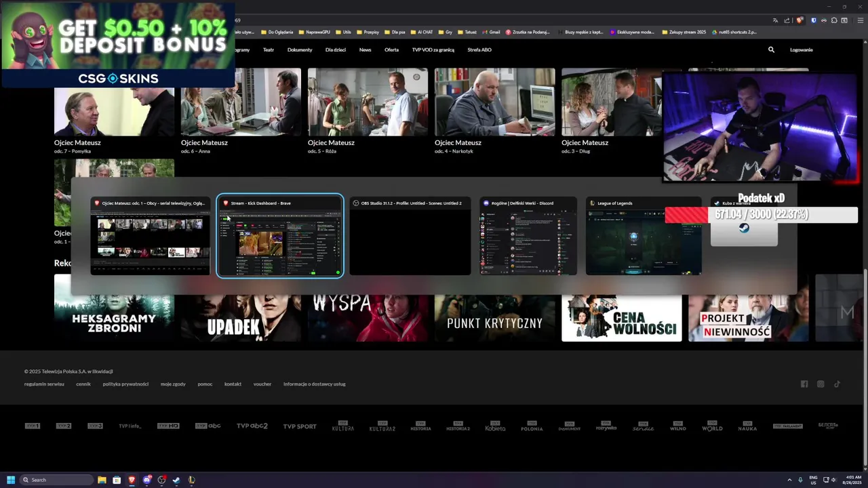This screenshot has width=868, height=488.
Task: Click the TVP1 channel logo
Action: pos(32,426)
